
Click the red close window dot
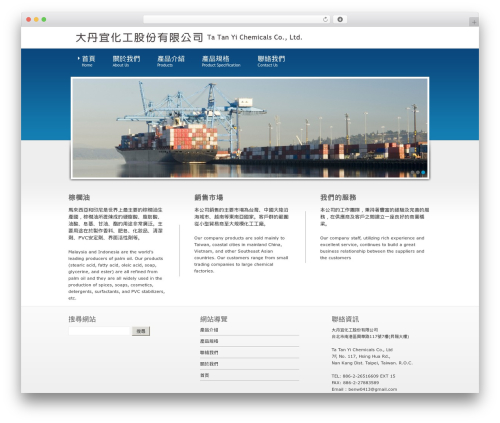[x=29, y=19]
